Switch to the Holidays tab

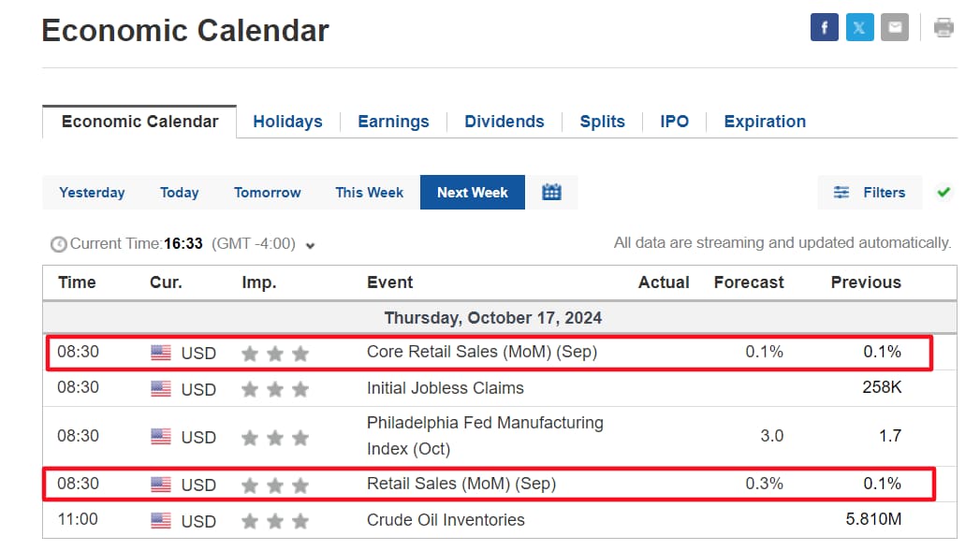tap(287, 121)
